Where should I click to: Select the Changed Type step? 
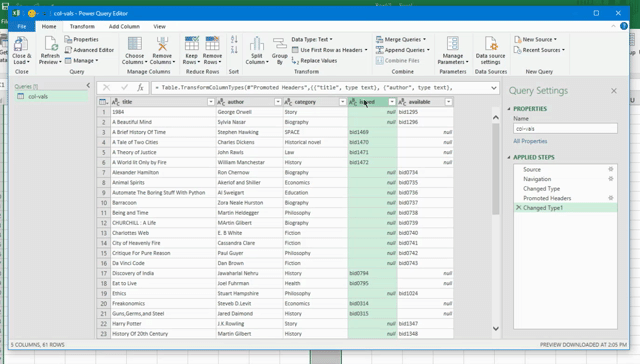coord(565,189)
